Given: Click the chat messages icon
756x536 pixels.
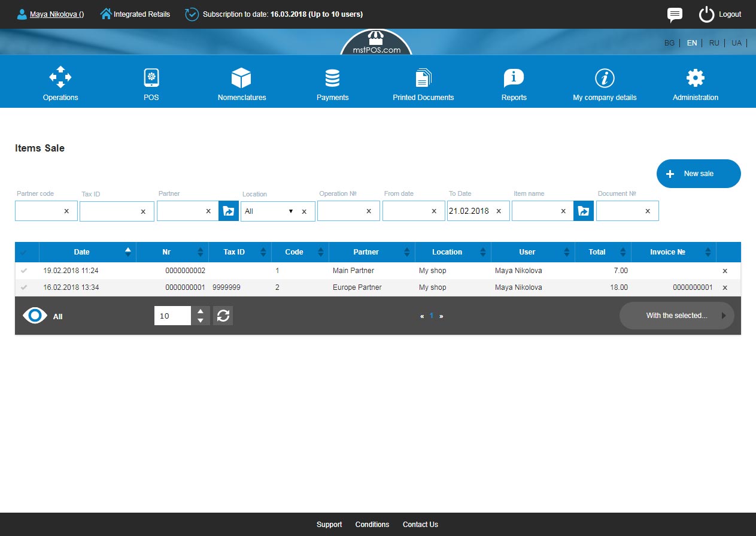Looking at the screenshot, I should [x=675, y=14].
